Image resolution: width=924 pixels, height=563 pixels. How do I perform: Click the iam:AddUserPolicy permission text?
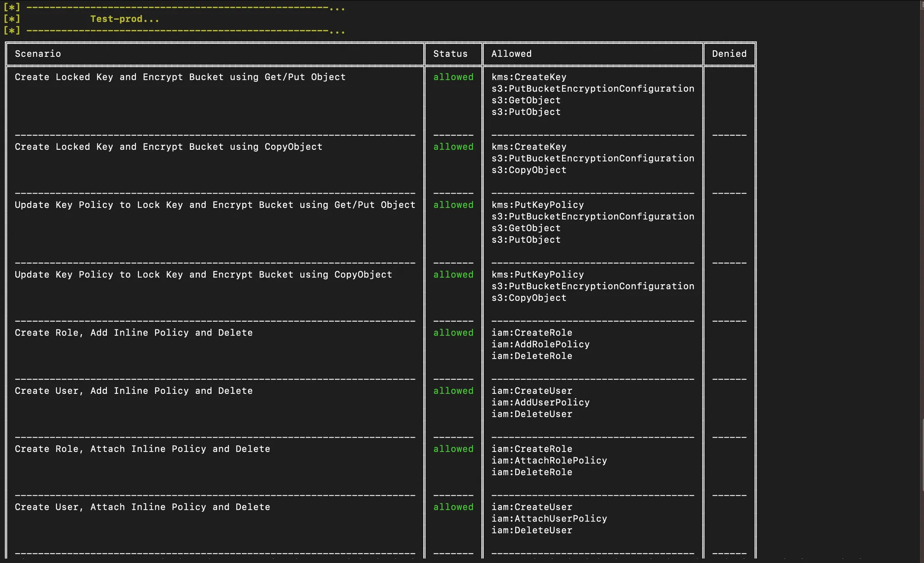541,402
